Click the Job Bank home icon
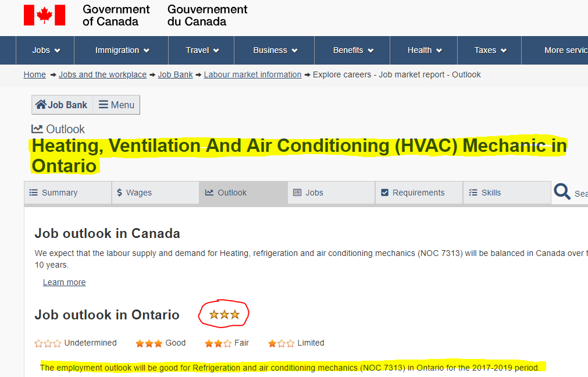588x377 pixels. click(x=41, y=104)
